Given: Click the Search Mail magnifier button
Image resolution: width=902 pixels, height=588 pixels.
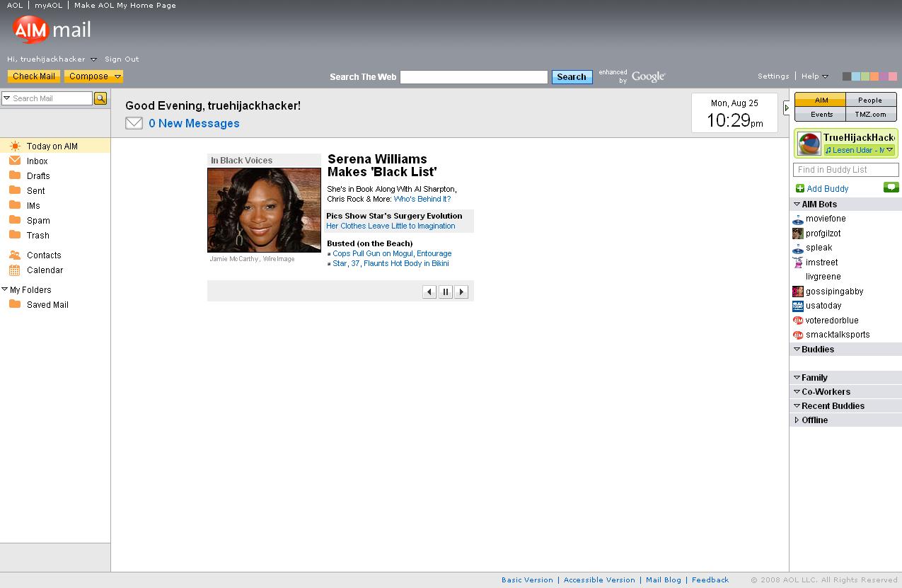Looking at the screenshot, I should pos(100,98).
